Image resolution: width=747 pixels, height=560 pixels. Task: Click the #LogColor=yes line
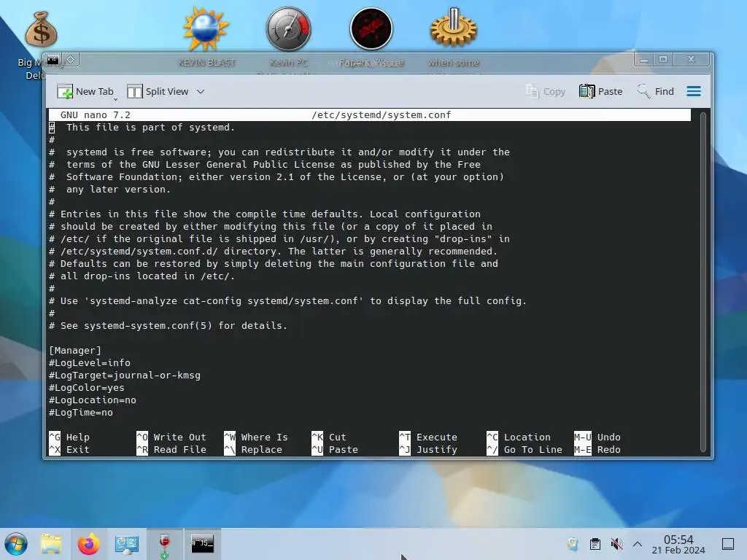point(86,388)
